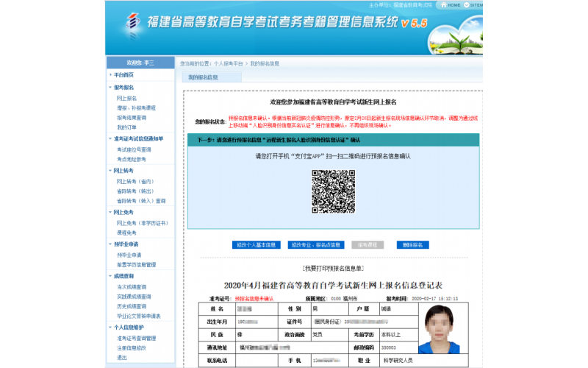Image resolution: width=588 pixels, height=368 pixels.
Task: Open 实践课成绩查询 menu entry
Action: click(134, 297)
